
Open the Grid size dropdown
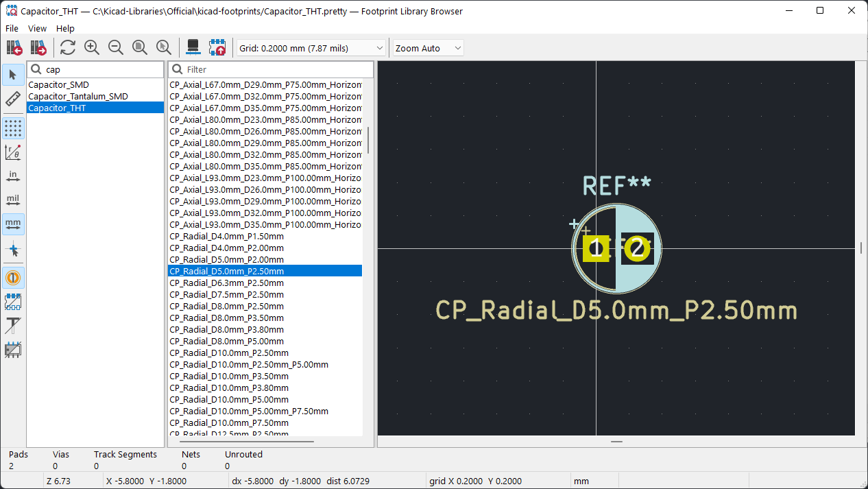pyautogui.click(x=311, y=48)
